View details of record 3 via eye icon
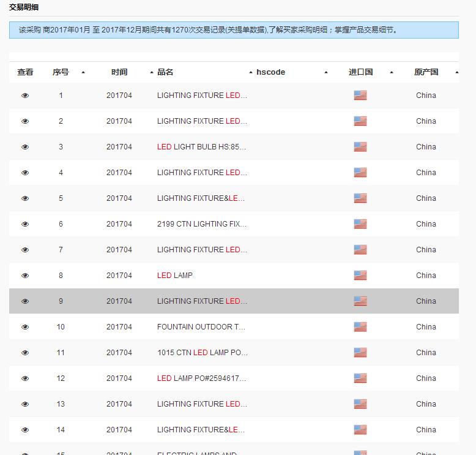Image resolution: width=476 pixels, height=455 pixels. (x=25, y=147)
